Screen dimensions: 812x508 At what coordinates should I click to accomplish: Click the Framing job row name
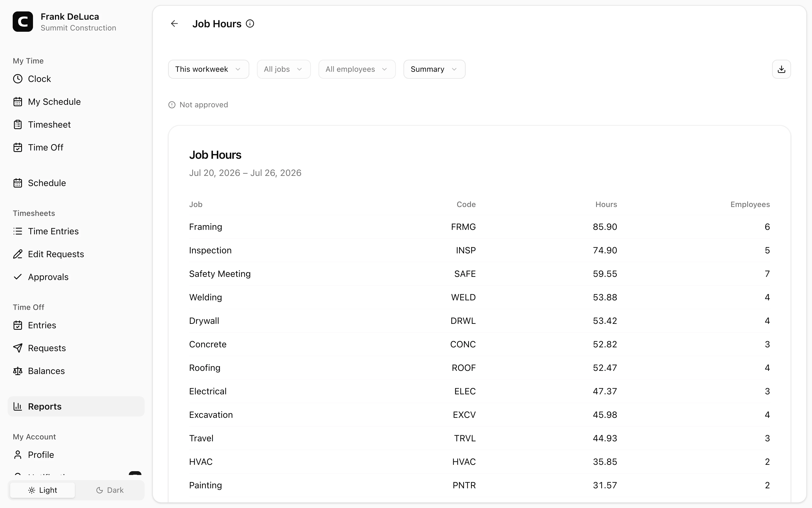click(206, 227)
